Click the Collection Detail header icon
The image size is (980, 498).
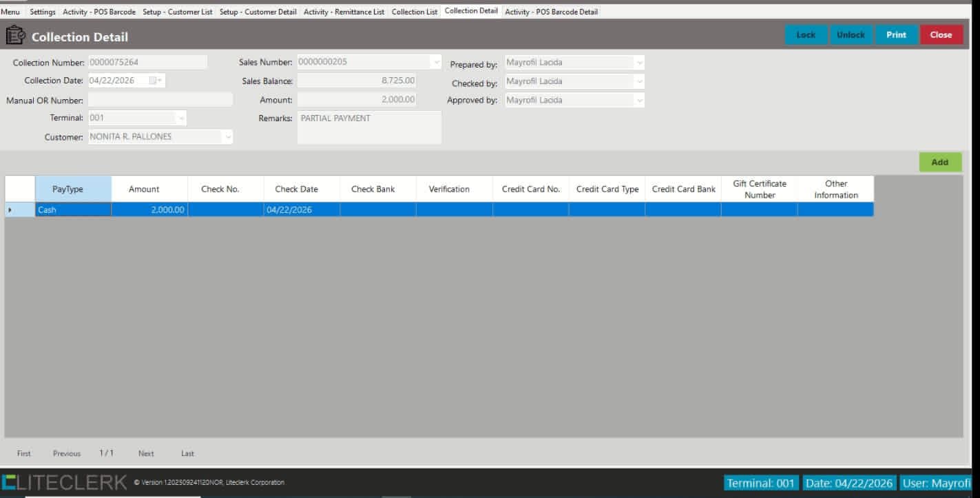pos(15,35)
